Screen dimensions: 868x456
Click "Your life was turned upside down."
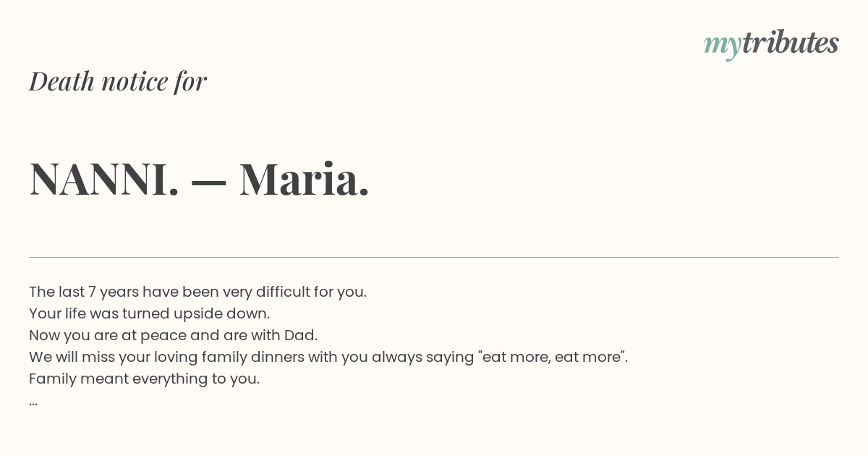[150, 313]
